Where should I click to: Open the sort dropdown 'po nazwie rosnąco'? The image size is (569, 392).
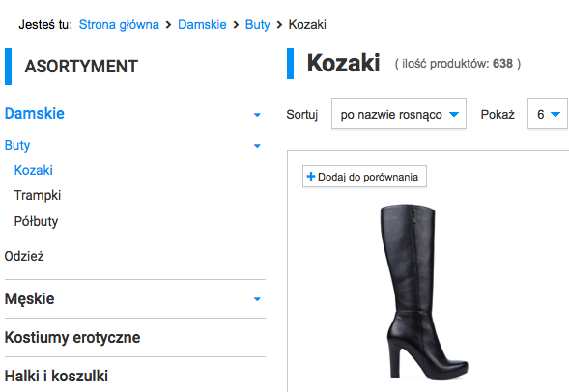[x=399, y=114]
